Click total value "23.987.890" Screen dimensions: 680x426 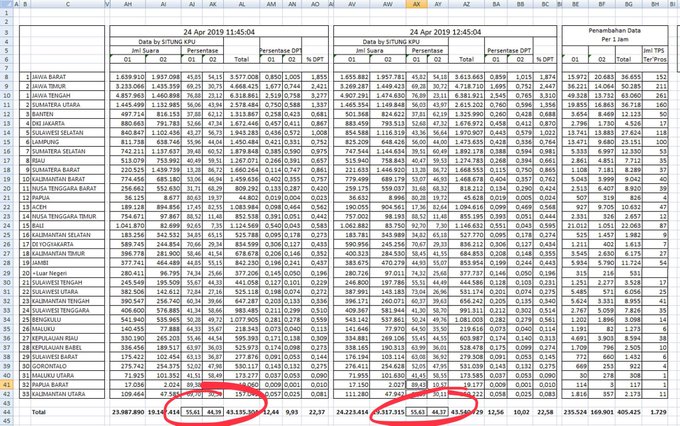[128, 412]
